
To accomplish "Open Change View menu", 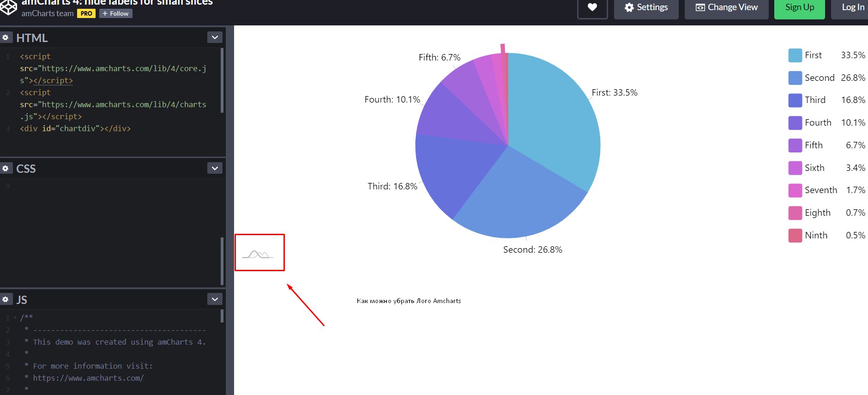I will pyautogui.click(x=727, y=7).
